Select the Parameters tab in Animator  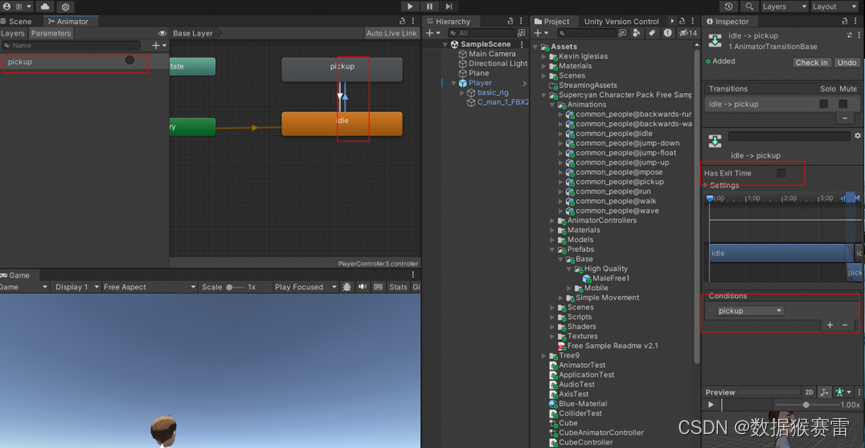tap(51, 33)
